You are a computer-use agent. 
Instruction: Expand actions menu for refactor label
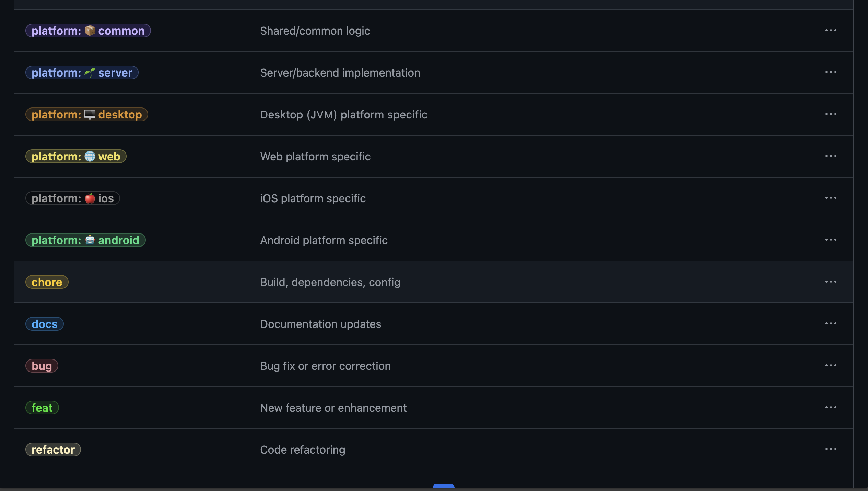[x=831, y=449]
